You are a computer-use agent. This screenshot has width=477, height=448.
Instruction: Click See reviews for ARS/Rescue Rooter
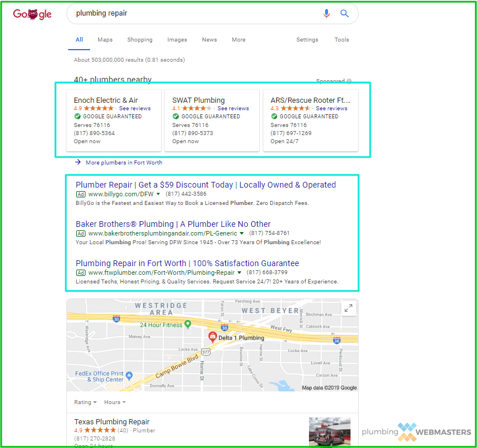331,109
